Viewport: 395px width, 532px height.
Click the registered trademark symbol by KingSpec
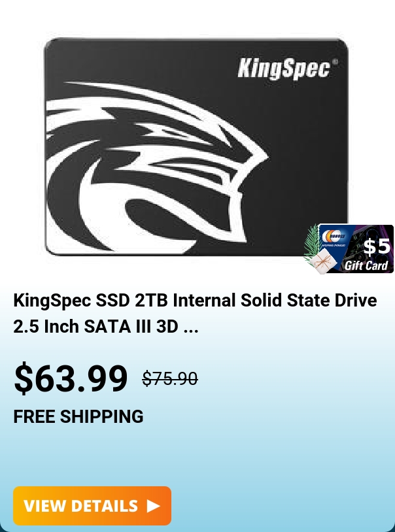[x=335, y=61]
